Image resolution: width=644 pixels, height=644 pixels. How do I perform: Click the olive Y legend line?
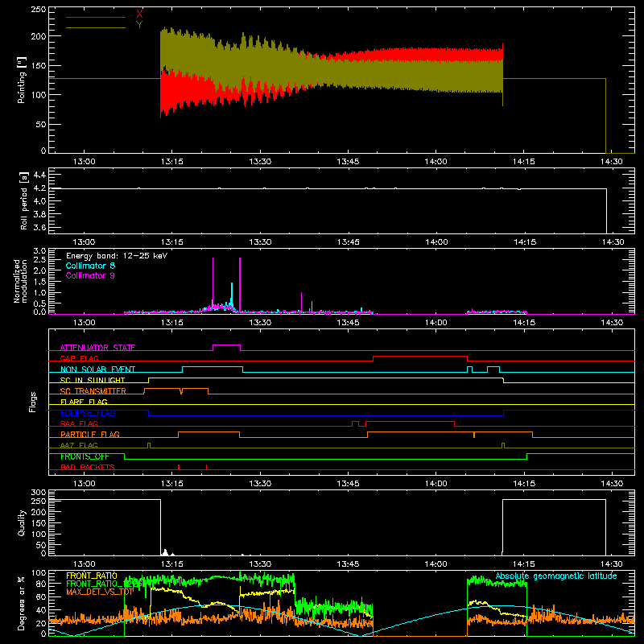point(96,28)
